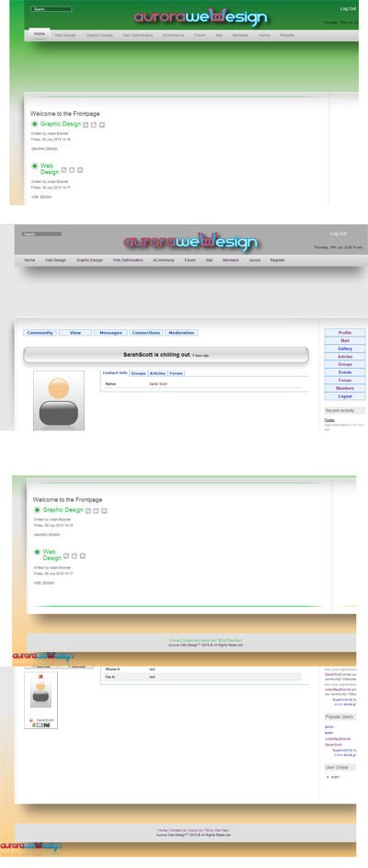Open Members in the gray-header navigation
The width and height of the screenshot is (368, 868).
231,259
